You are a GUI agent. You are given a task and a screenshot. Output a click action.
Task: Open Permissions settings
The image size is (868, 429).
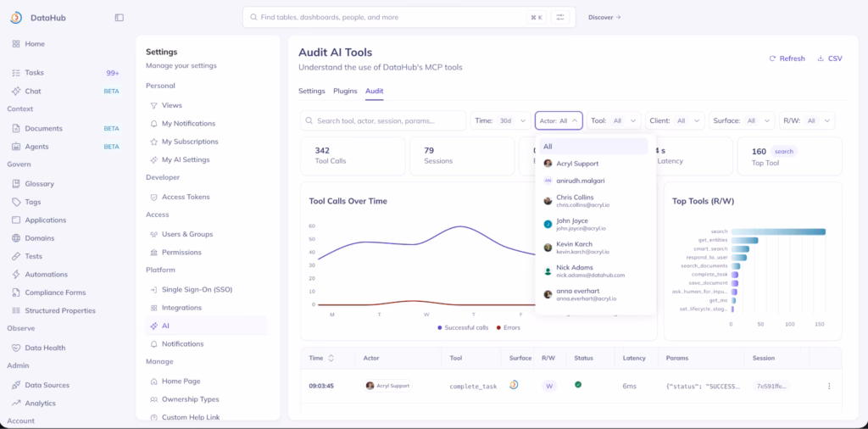coord(181,253)
